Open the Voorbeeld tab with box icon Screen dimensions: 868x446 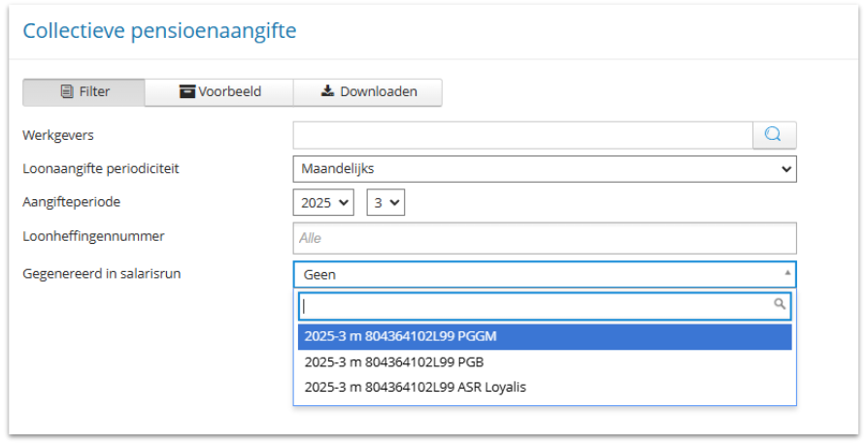click(219, 92)
